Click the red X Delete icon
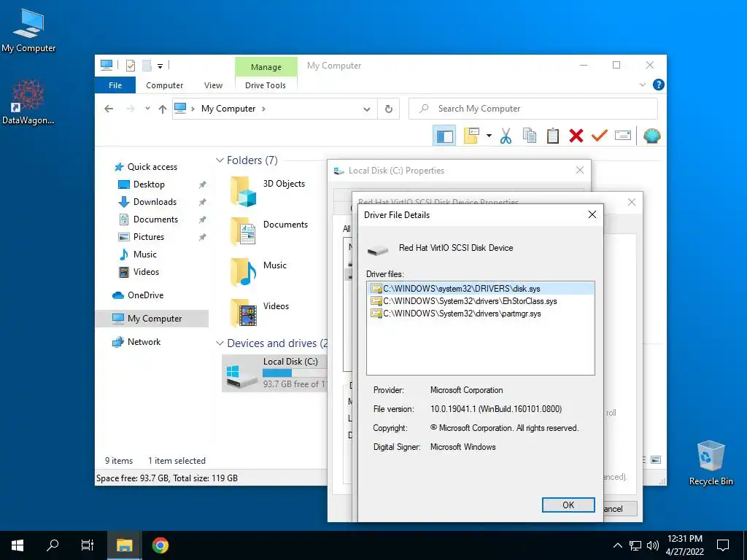Image resolution: width=747 pixels, height=560 pixels. [x=576, y=136]
